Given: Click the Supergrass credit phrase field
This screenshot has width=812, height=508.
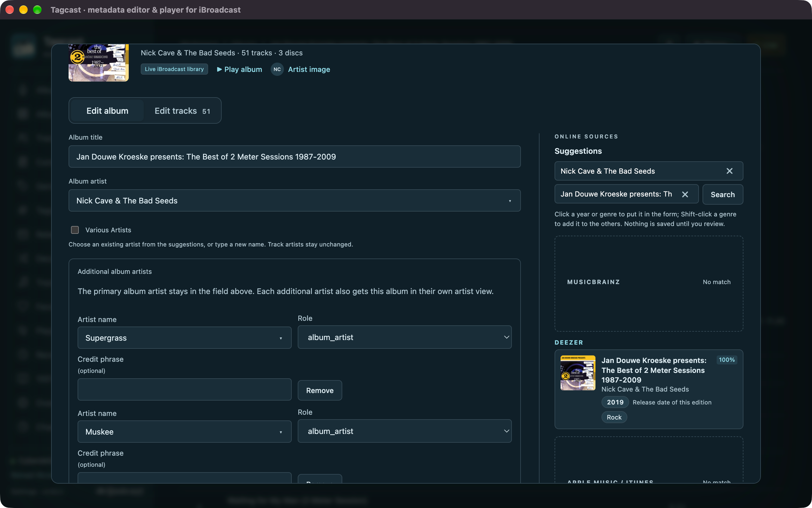Looking at the screenshot, I should coord(184,389).
